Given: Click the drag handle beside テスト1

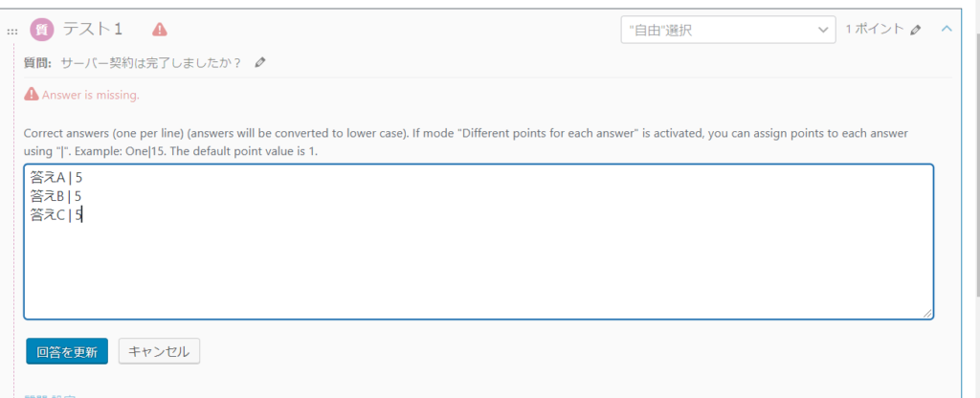Looking at the screenshot, I should [x=12, y=31].
